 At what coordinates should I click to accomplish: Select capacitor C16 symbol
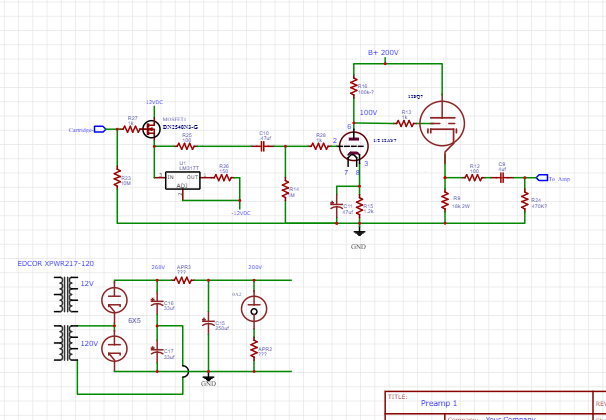(157, 303)
